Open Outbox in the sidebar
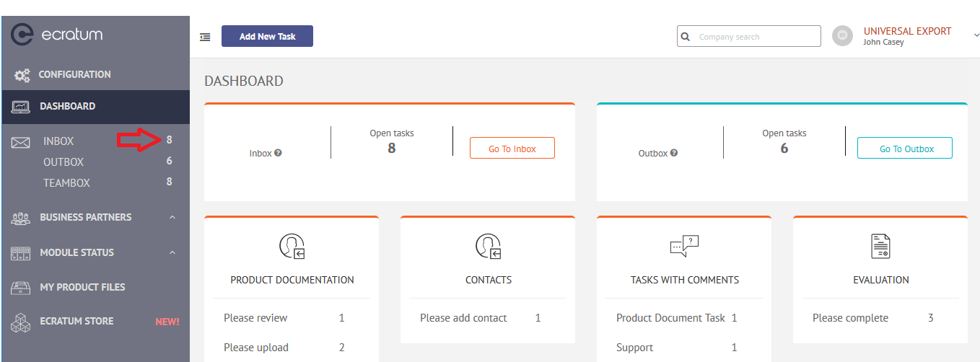This screenshot has width=980, height=362. pyautogui.click(x=64, y=162)
